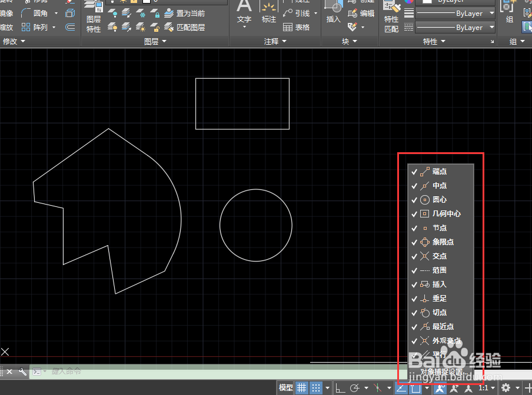Click the turn all layers on yellow bulb icon
Screen dimensions: 532x395
pyautogui.click(x=112, y=27)
